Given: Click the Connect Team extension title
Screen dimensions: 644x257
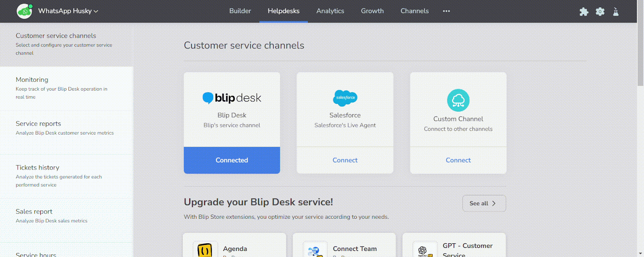Looking at the screenshot, I should [355, 249].
